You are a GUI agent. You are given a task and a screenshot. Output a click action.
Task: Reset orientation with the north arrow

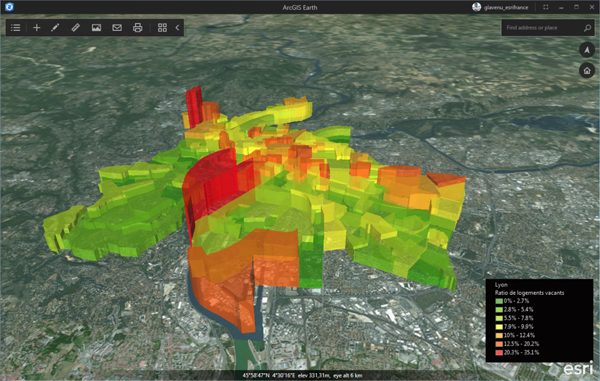[587, 50]
